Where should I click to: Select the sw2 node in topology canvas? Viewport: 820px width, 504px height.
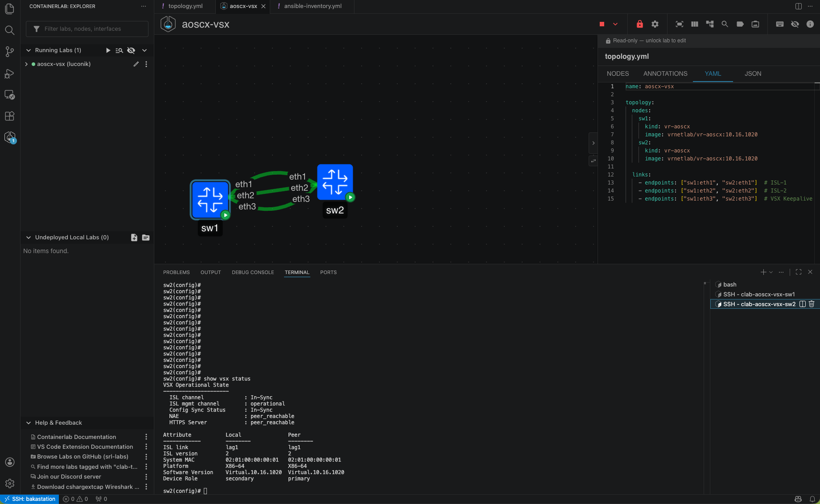335,182
